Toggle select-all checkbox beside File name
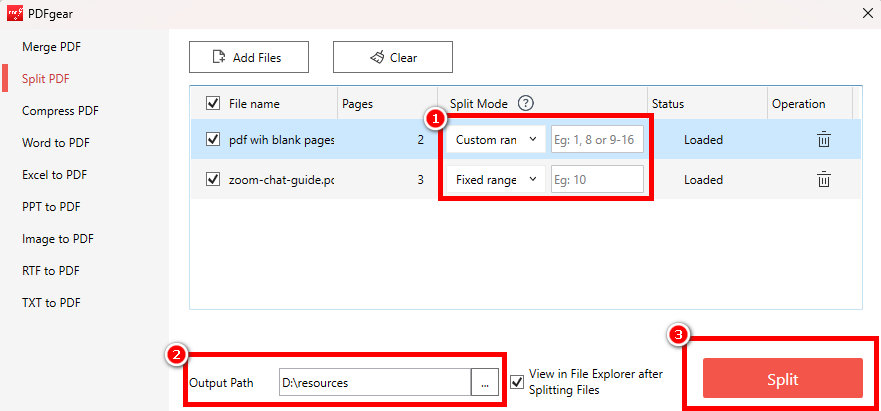The image size is (881, 411). coord(212,103)
